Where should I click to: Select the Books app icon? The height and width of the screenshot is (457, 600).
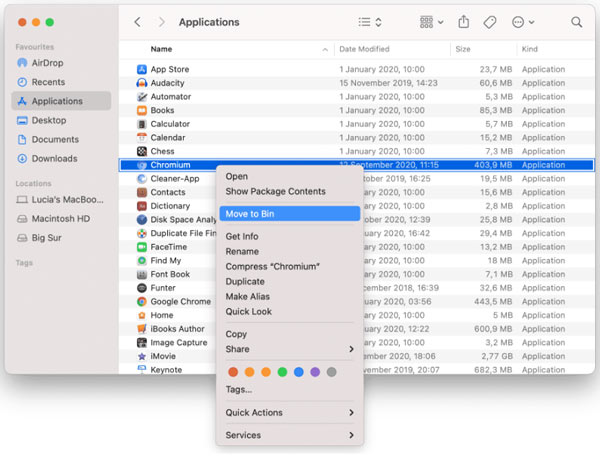[142, 110]
